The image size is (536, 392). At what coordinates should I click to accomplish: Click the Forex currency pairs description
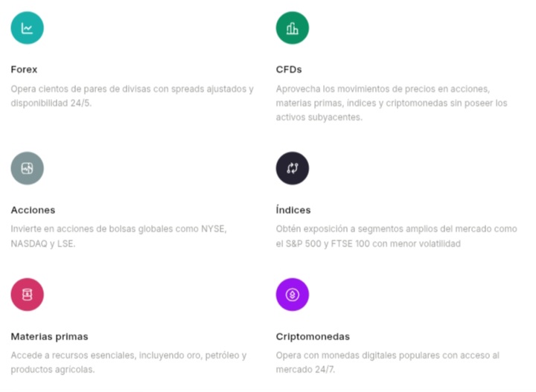point(132,96)
